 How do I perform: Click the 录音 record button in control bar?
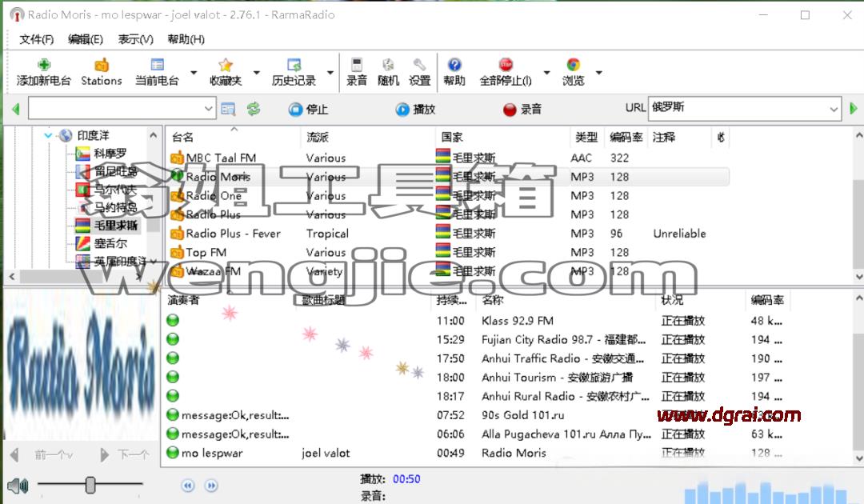point(522,109)
